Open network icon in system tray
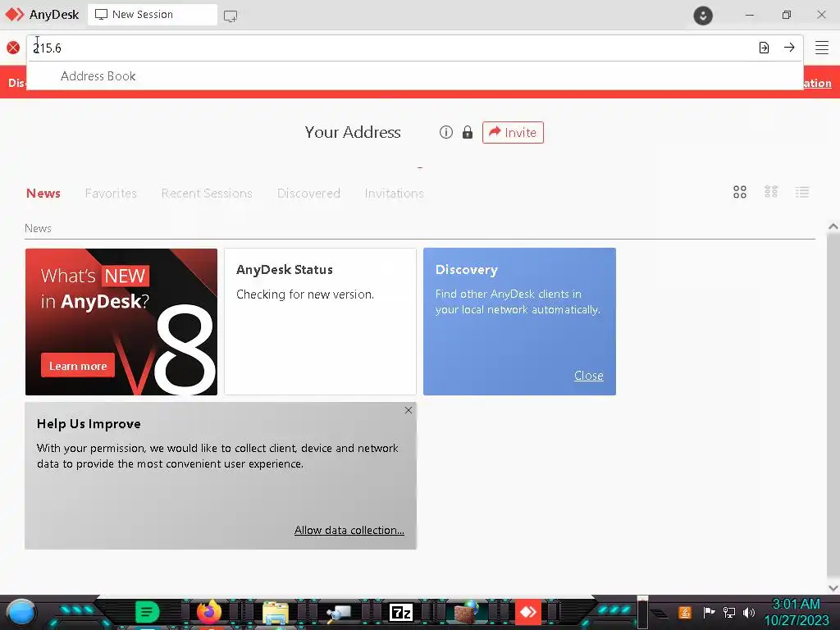The height and width of the screenshot is (630, 840). point(729,612)
